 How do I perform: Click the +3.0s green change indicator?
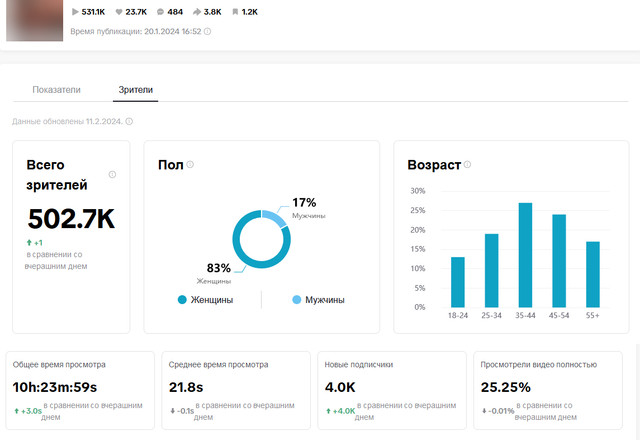coord(28,411)
